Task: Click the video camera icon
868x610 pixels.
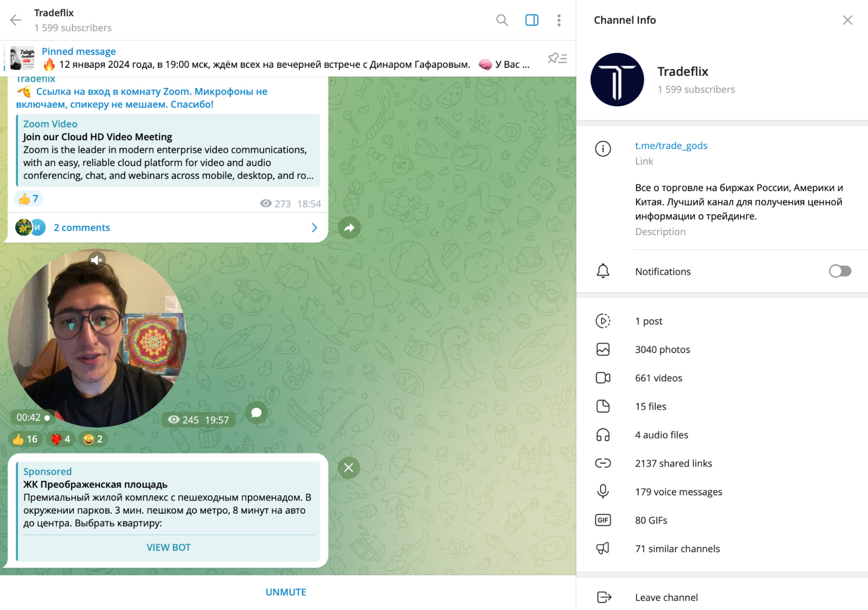Action: click(x=603, y=378)
